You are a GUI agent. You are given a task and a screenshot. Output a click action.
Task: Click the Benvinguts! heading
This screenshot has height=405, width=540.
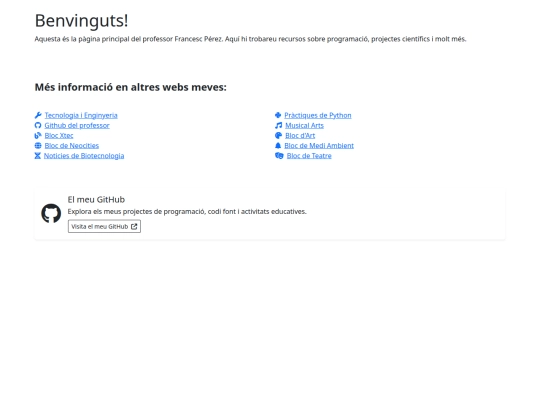(82, 21)
